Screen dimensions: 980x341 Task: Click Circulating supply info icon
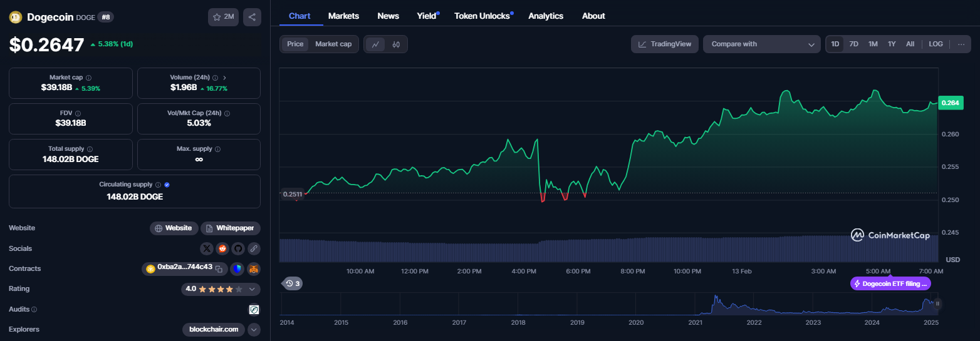point(158,185)
